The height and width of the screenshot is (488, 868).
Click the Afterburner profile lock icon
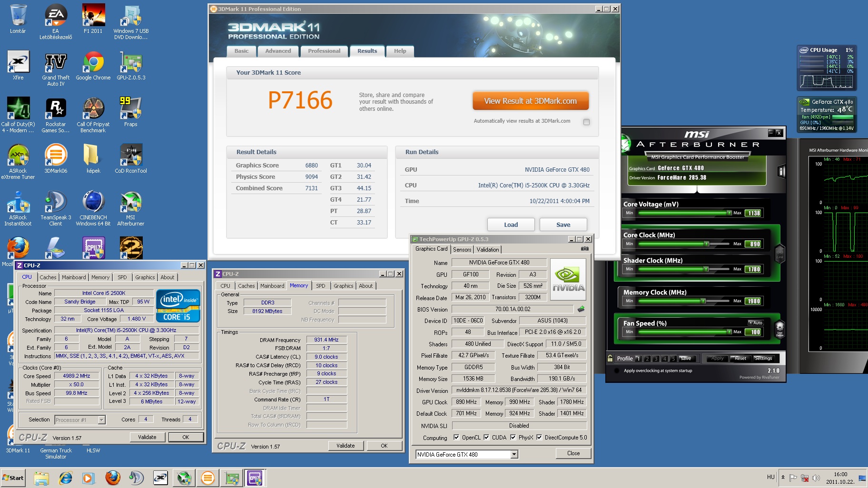[x=610, y=358]
